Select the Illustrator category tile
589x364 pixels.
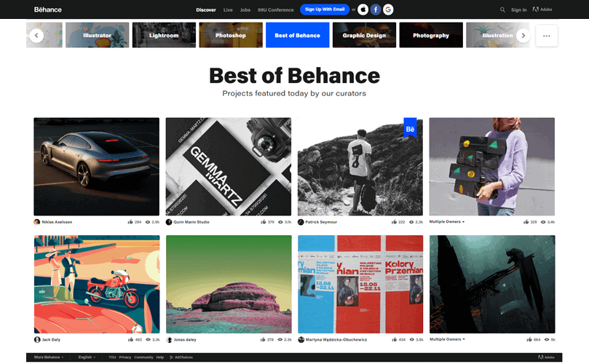[98, 35]
